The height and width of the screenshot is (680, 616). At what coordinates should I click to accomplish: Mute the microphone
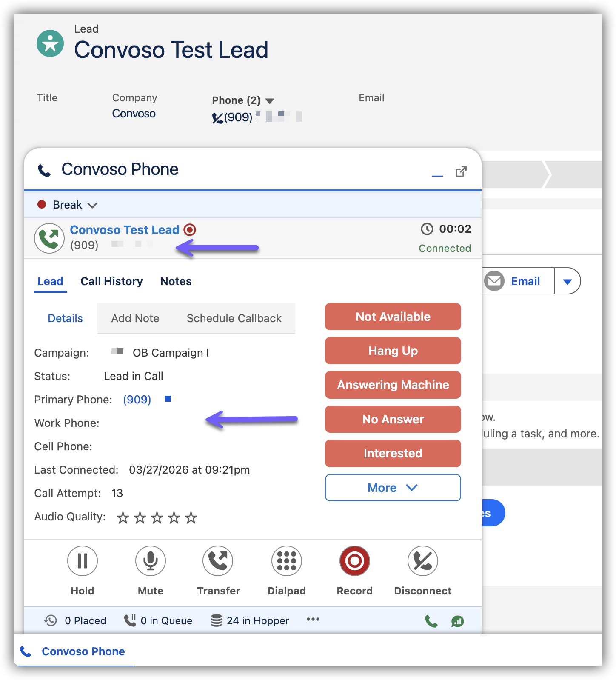151,561
